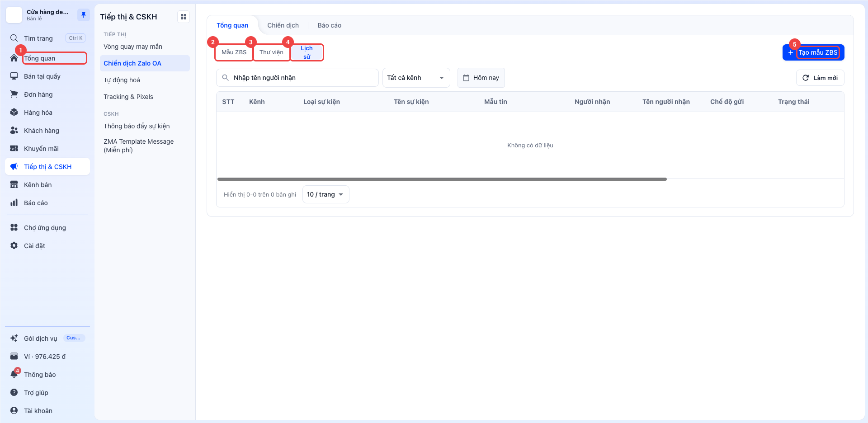Click the Cus... package badge

[74, 338]
